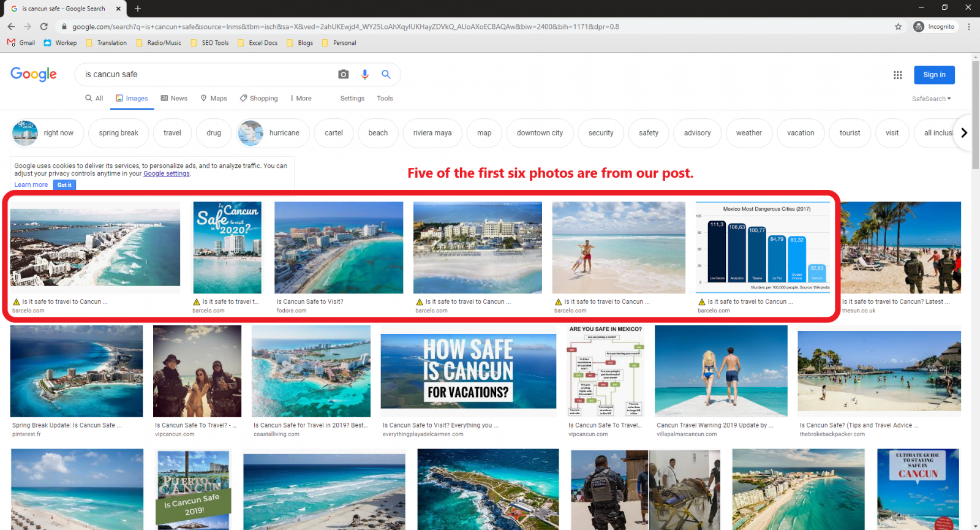Select the 'riviera maya' suggestion chip
The image size is (980, 530).
[x=432, y=133]
